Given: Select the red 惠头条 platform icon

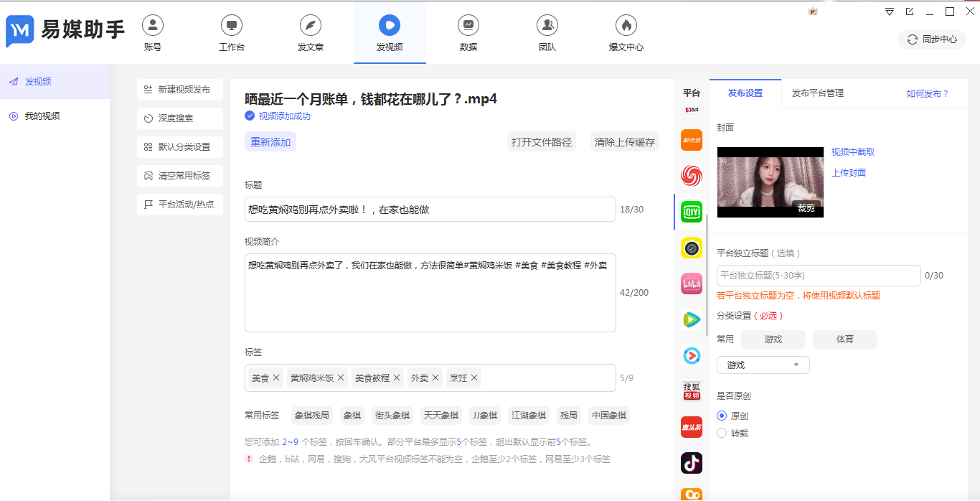Looking at the screenshot, I should click(x=692, y=427).
